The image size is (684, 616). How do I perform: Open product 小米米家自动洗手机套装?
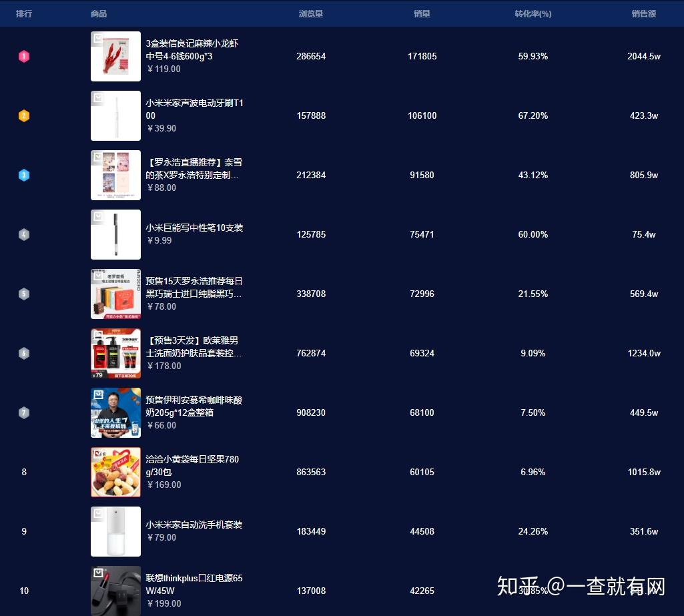coord(194,525)
